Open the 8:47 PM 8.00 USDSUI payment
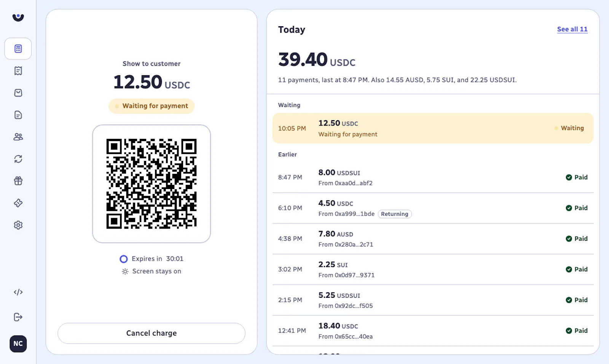This screenshot has width=609, height=364. pyautogui.click(x=433, y=177)
